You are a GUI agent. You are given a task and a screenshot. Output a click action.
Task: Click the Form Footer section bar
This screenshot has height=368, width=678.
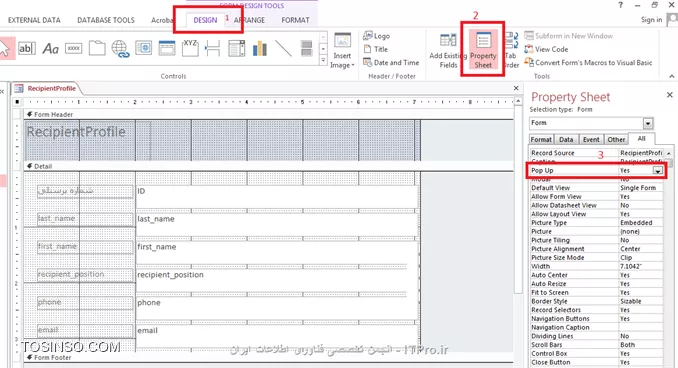268,358
